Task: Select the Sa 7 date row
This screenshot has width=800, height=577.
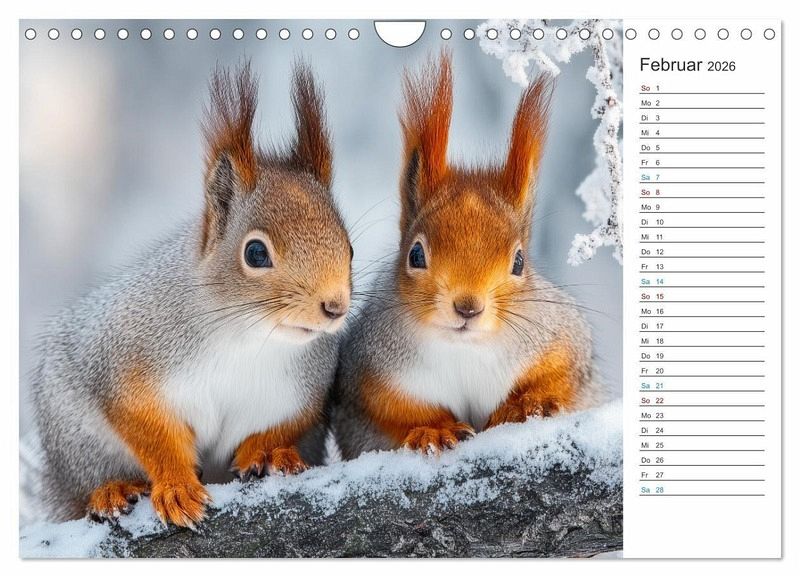Action: point(701,177)
